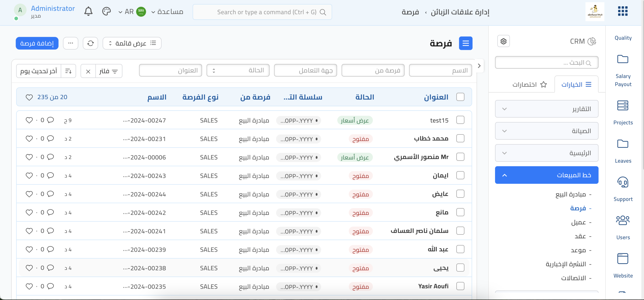This screenshot has height=300, width=644.
Task: Open the عرض قائمة view switcher
Action: tap(132, 43)
